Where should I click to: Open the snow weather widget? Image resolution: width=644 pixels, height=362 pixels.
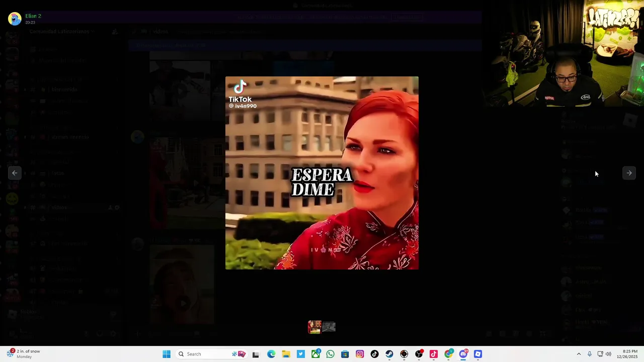pyautogui.click(x=24, y=354)
